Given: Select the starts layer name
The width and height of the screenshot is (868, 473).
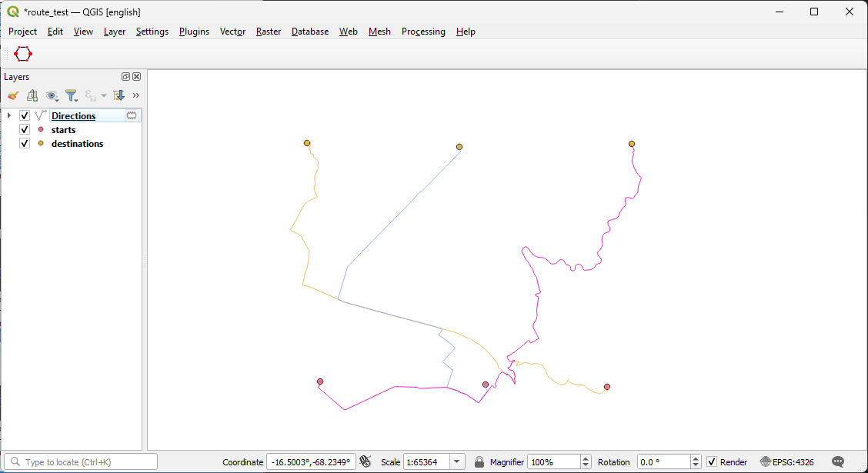Looking at the screenshot, I should (x=64, y=129).
